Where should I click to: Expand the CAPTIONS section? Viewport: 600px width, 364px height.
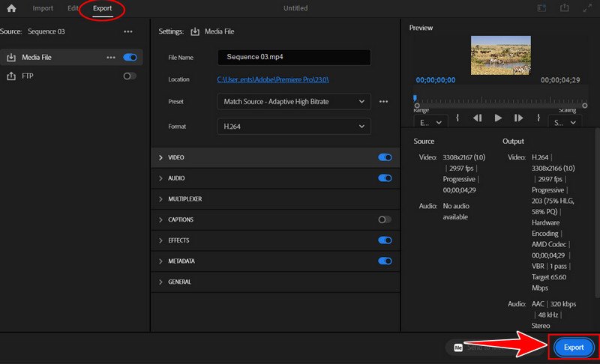point(160,219)
